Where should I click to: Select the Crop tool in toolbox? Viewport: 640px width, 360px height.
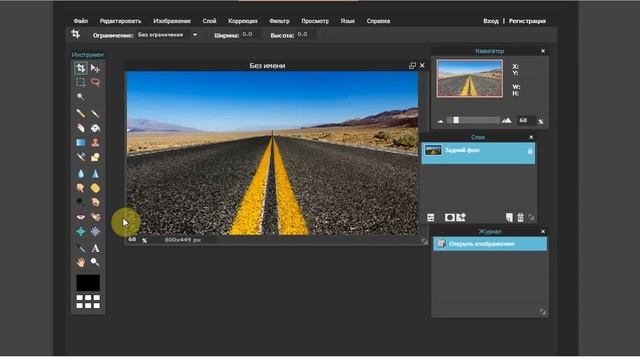81,68
